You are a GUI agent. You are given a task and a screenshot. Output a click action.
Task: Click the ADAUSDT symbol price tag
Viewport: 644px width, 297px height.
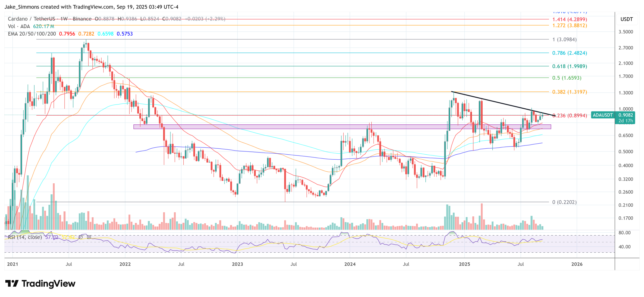602,115
